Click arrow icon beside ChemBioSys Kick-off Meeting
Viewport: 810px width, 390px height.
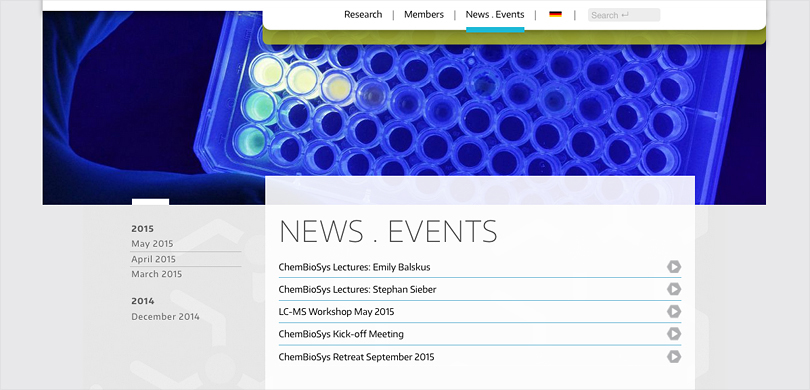pyautogui.click(x=674, y=334)
